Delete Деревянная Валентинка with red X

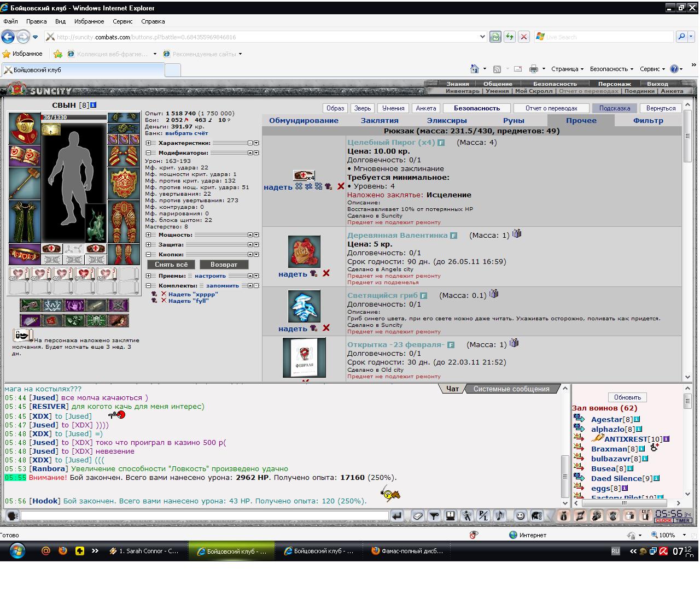pyautogui.click(x=326, y=273)
